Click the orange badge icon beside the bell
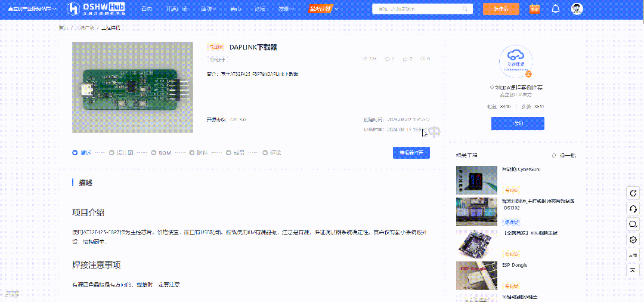The height and width of the screenshot is (302, 644). (535, 8)
